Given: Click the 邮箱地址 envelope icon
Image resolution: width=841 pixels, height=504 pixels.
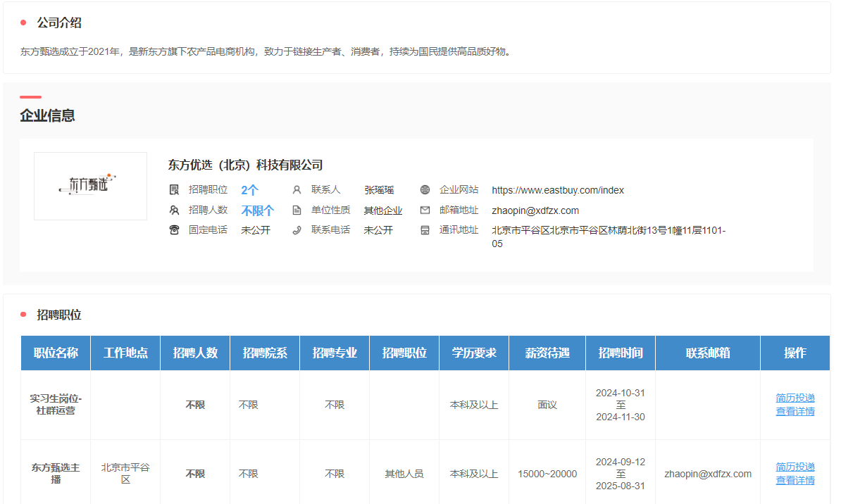Looking at the screenshot, I should click(x=425, y=210).
